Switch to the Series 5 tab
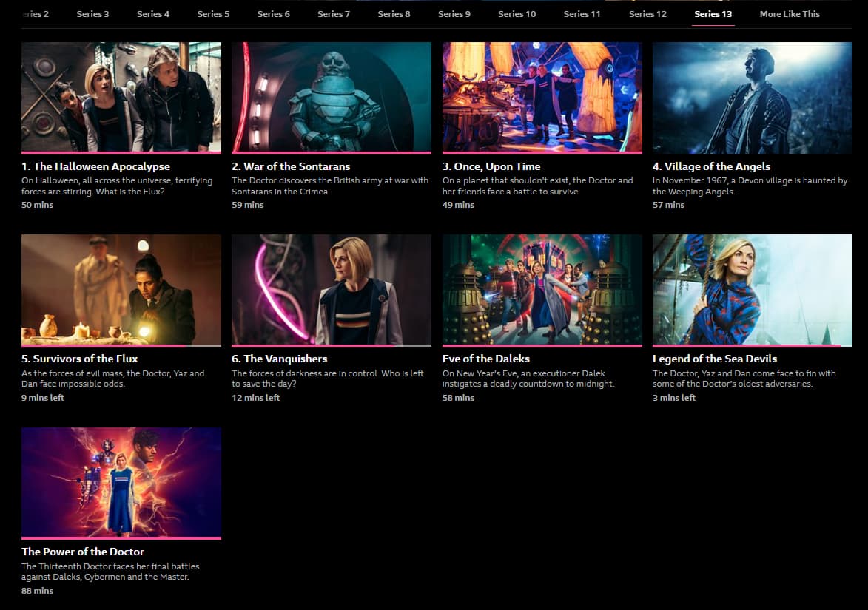This screenshot has width=868, height=610. (213, 14)
